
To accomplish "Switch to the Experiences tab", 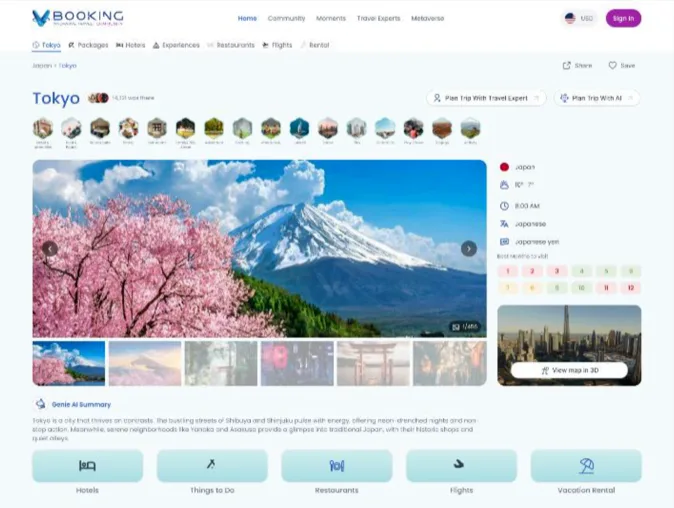I will [176, 45].
